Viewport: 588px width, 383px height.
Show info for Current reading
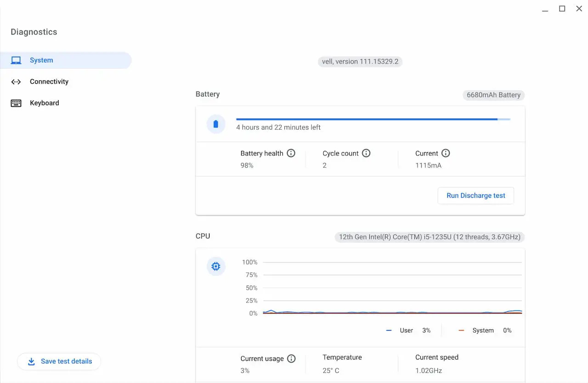pyautogui.click(x=446, y=153)
